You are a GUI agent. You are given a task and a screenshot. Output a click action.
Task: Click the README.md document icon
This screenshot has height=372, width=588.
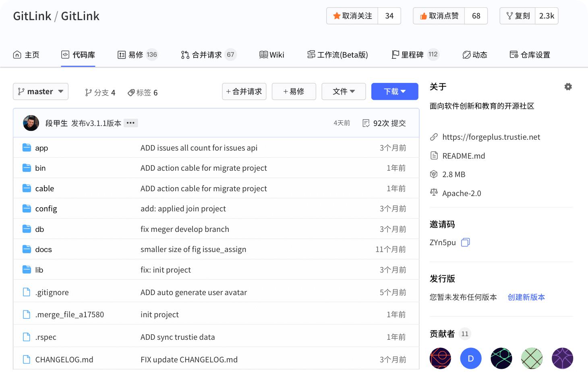434,155
